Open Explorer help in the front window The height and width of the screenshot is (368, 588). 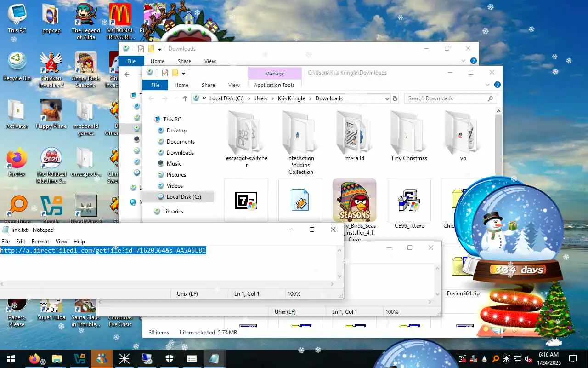497,85
